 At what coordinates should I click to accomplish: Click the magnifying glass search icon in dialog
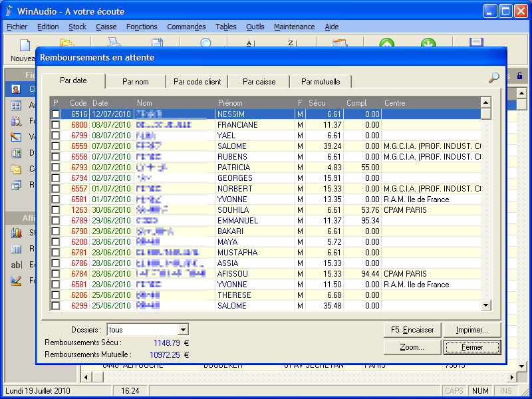(494, 78)
